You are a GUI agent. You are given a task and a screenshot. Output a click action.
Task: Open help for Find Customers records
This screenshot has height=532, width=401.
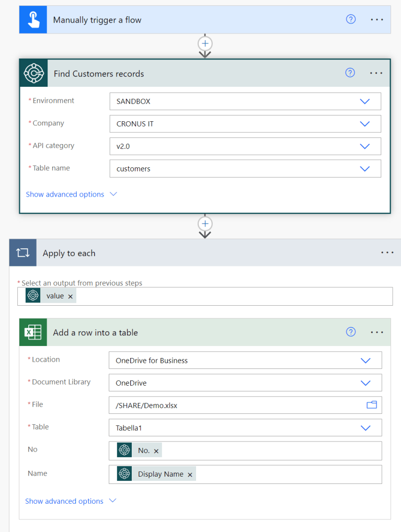(x=350, y=73)
